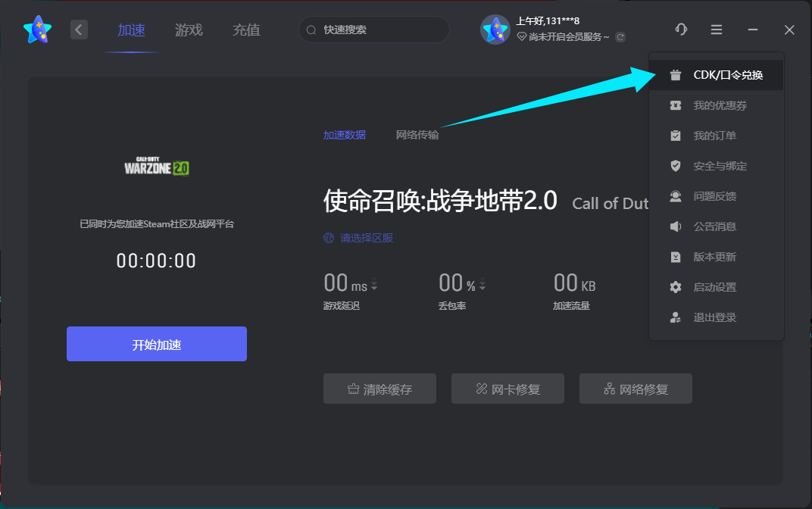The width and height of the screenshot is (812, 509).
Task: Switch to the 游戏 tab
Action: (x=189, y=30)
